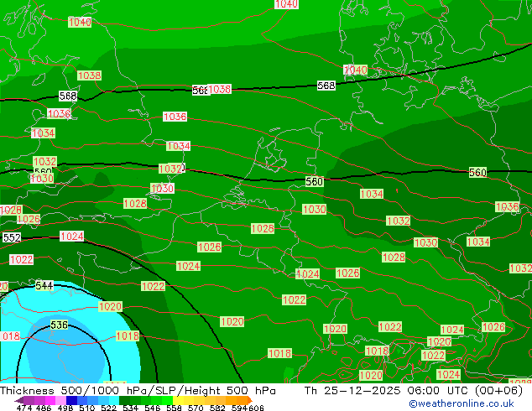The width and height of the screenshot is (532, 411).
Task: Click legend value 594
Action: 239,408
